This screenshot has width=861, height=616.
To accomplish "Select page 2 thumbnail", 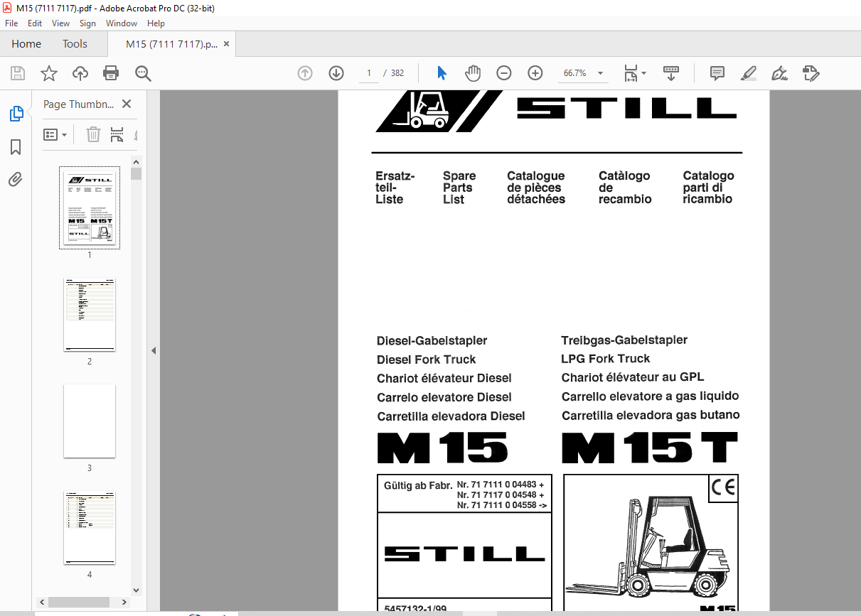I will click(x=90, y=314).
